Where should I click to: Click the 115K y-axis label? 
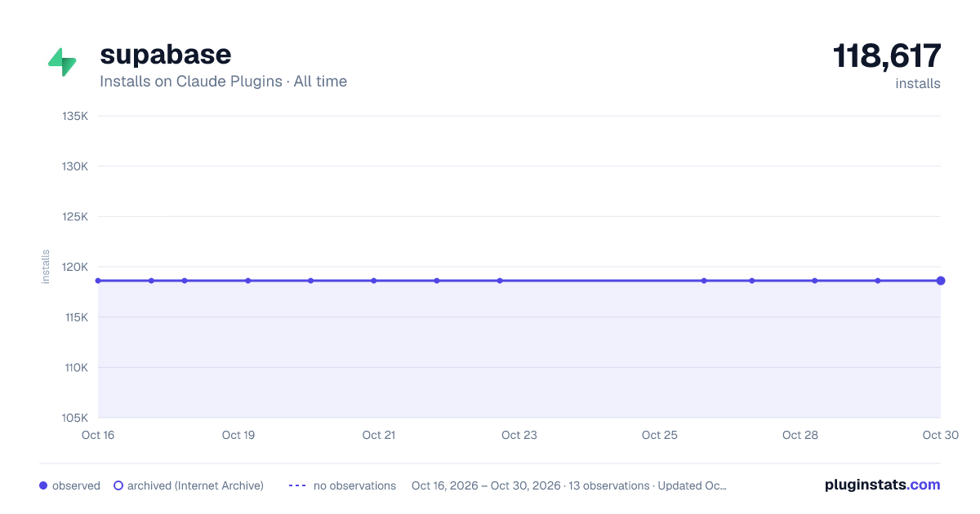click(x=75, y=317)
